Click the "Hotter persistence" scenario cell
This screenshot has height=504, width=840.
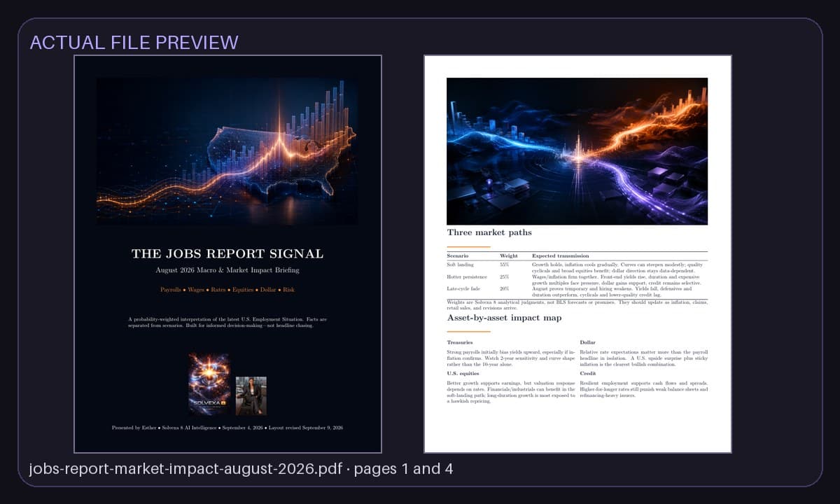pos(468,277)
